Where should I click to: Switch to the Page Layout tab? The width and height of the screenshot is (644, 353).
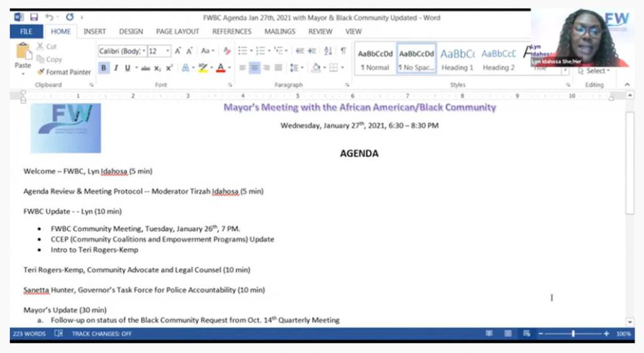[177, 31]
